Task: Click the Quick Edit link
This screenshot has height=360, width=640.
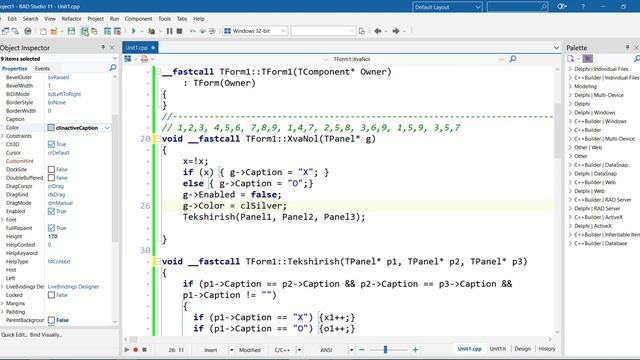Action: click(14, 335)
